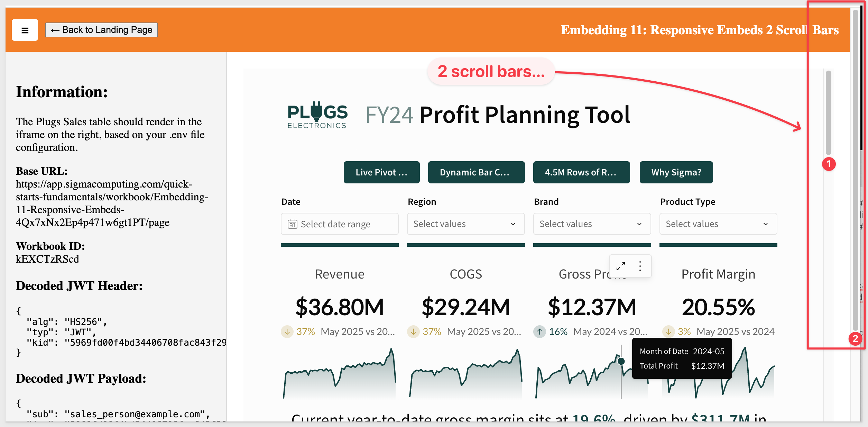868x427 pixels.
Task: Click the outer page scrollbar thumb
Action: (856, 170)
